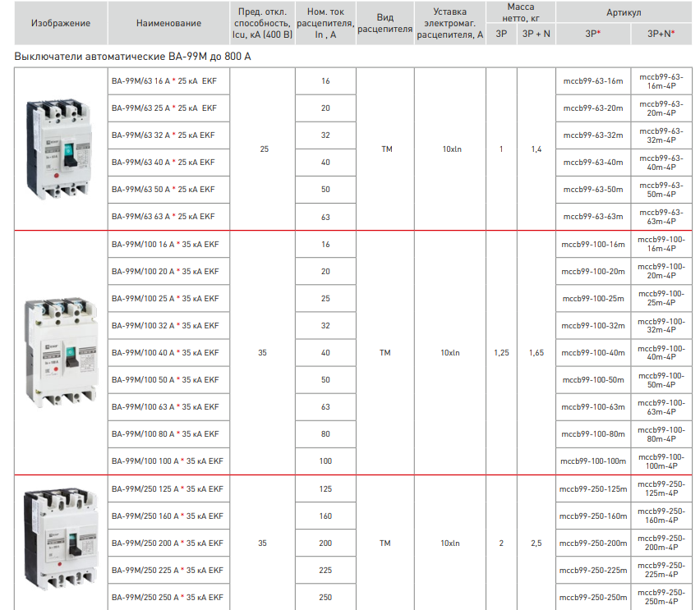Select the name 'ВА-99М/100 16 А * 35 кА EKF'
The width and height of the screenshot is (700, 610).
[x=165, y=245]
